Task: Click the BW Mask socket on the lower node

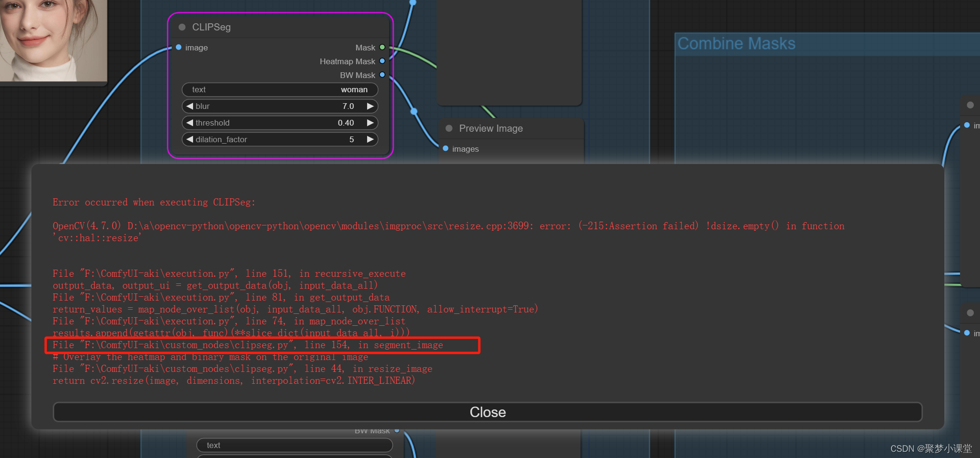Action: pyautogui.click(x=397, y=430)
